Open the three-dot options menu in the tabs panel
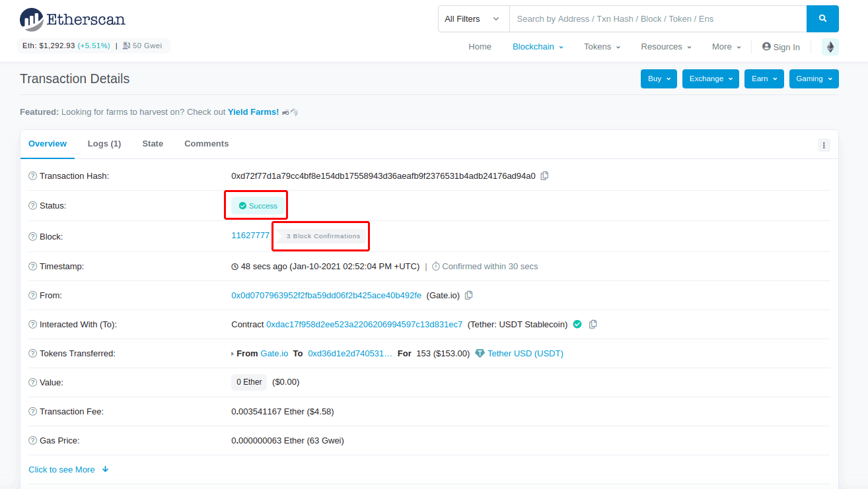The image size is (868, 489). [x=824, y=145]
